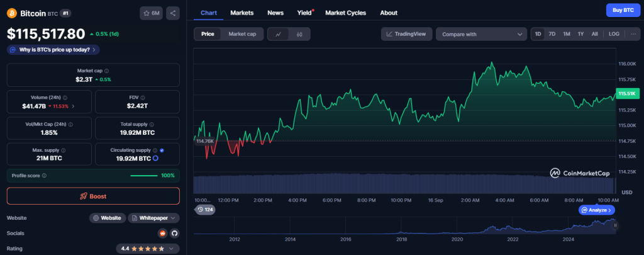Expand the 4.4 rating dropdown
The image size is (644, 255).
point(147,249)
